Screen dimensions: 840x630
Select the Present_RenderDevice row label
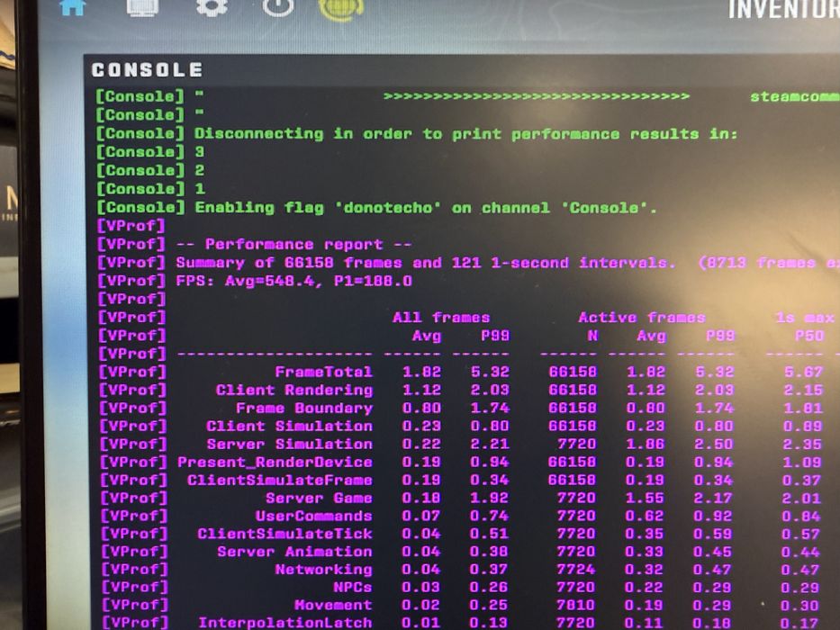click(275, 463)
